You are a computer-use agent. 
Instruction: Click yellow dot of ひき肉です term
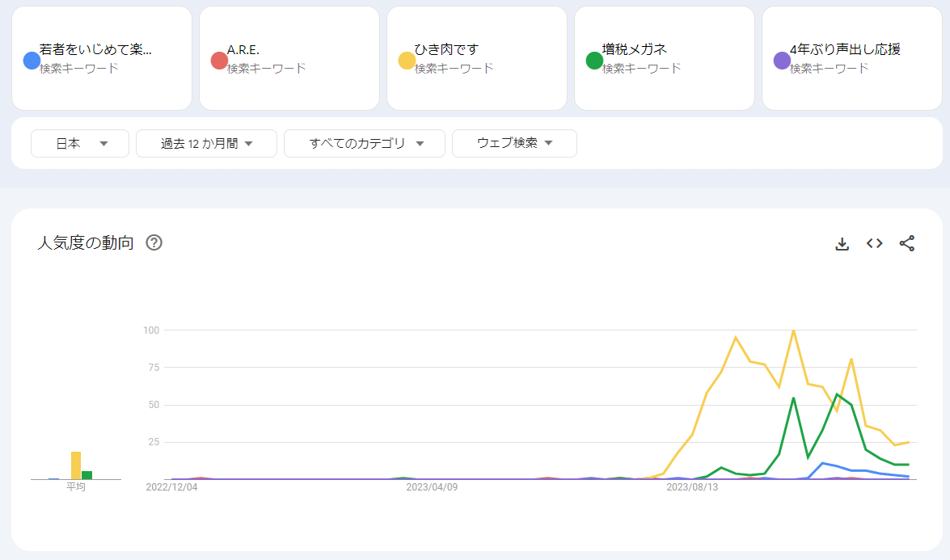[x=407, y=61]
